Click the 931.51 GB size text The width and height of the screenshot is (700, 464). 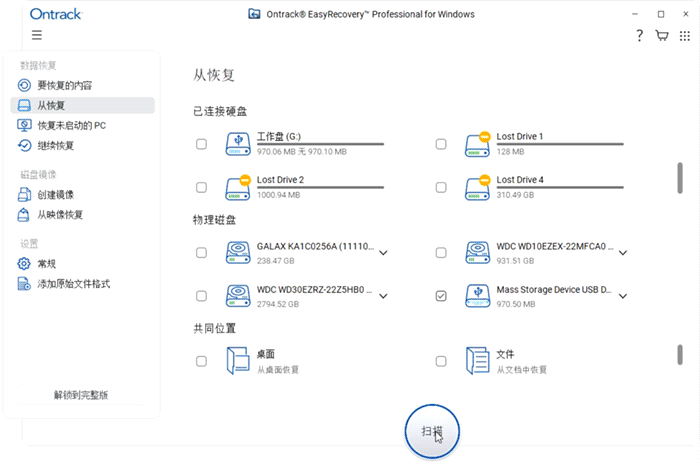coord(515,261)
